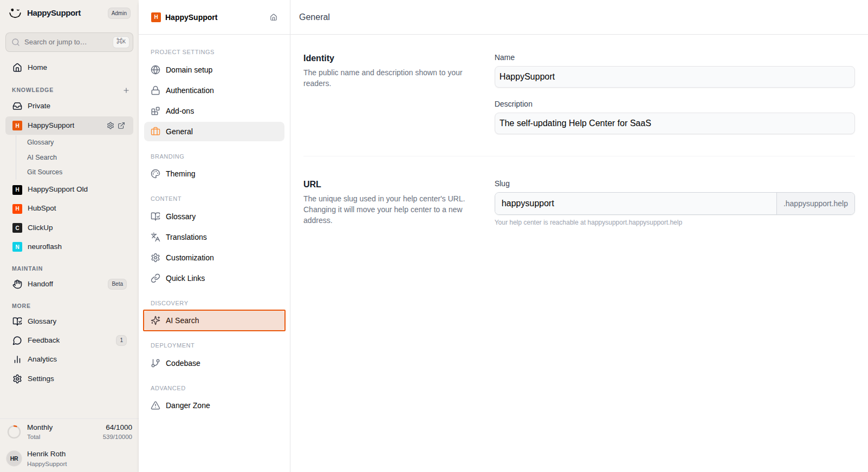Viewport: 868px width, 472px height.
Task: Open the HubSpot knowledge base
Action: 69,208
